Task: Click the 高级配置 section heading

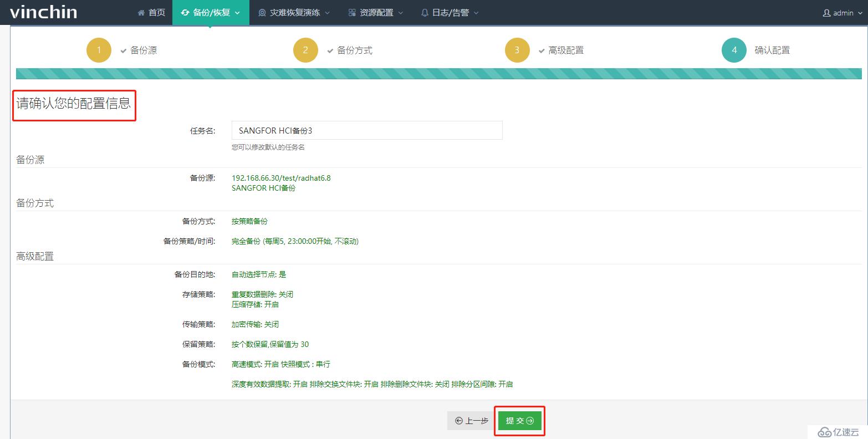Action: (x=35, y=256)
